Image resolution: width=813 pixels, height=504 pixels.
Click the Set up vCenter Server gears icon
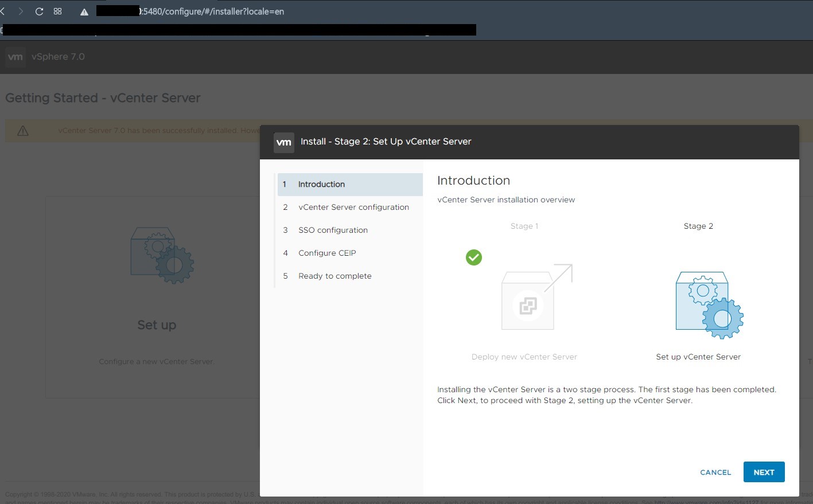point(710,305)
